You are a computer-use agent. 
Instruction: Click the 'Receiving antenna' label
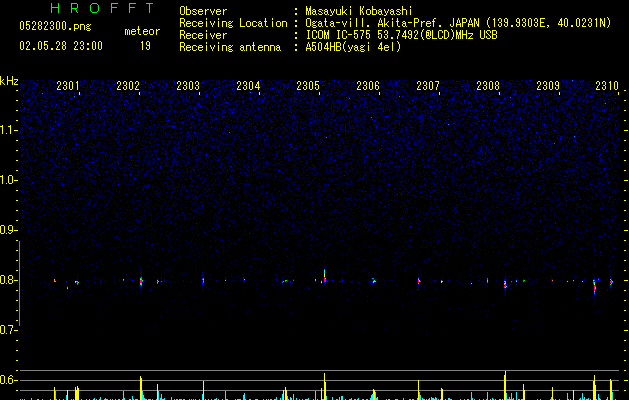pos(230,47)
